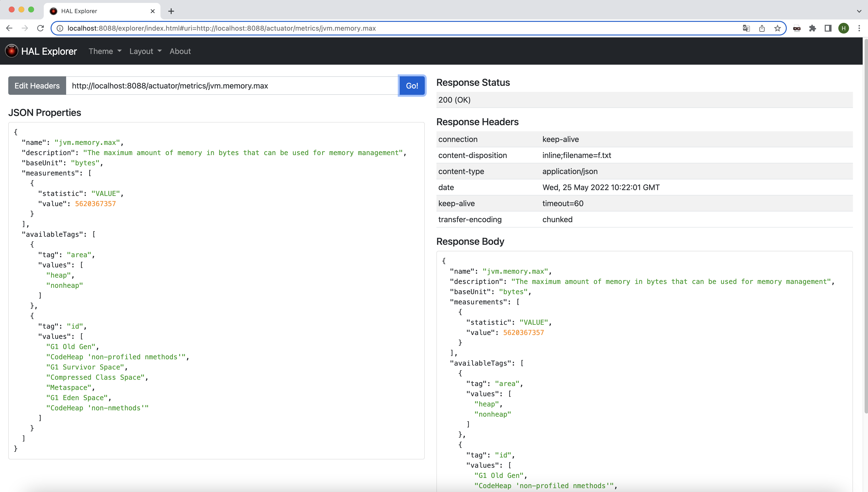This screenshot has height=492, width=868.
Task: Click the HAL Explorer red eye logo
Action: (11, 51)
